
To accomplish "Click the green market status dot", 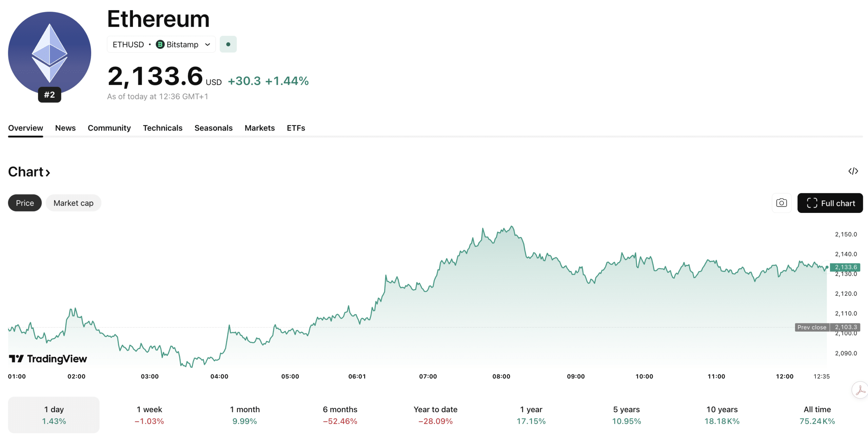I will pos(228,44).
